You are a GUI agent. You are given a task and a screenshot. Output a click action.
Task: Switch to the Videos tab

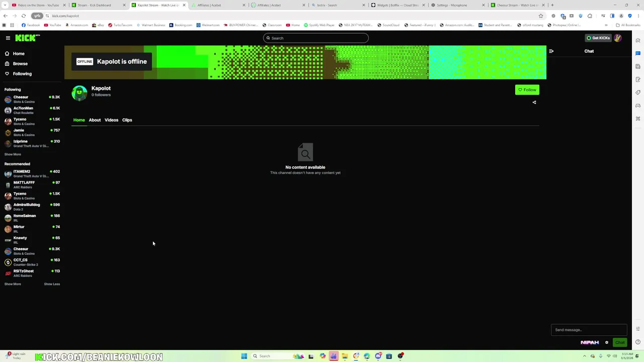(x=111, y=120)
